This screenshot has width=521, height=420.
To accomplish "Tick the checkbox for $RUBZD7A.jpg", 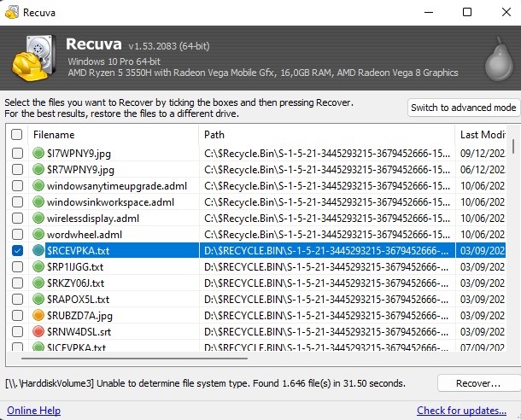I will point(17,315).
